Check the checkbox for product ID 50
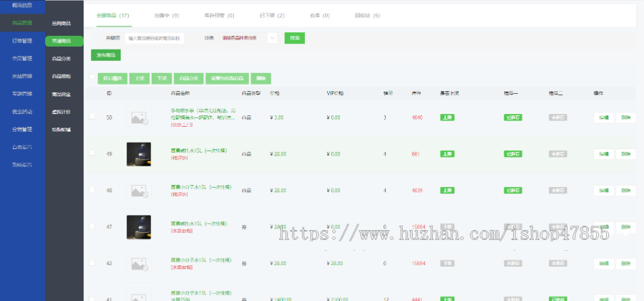This screenshot has width=644, height=301. click(x=92, y=116)
